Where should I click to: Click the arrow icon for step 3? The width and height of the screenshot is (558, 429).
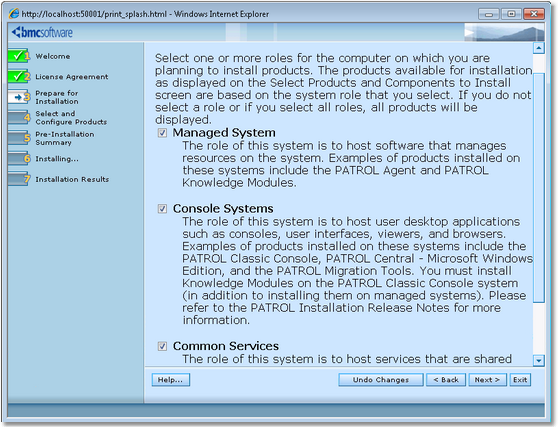(18, 97)
